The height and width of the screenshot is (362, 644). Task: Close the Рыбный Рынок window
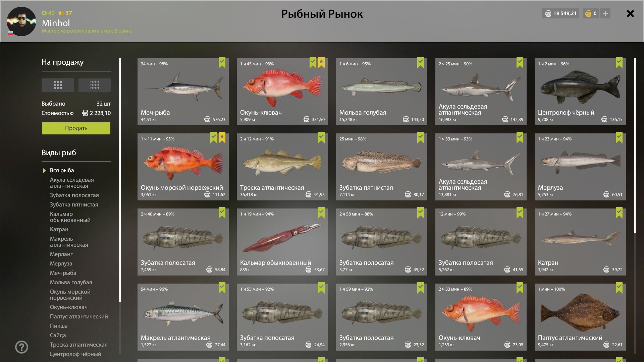(x=630, y=13)
